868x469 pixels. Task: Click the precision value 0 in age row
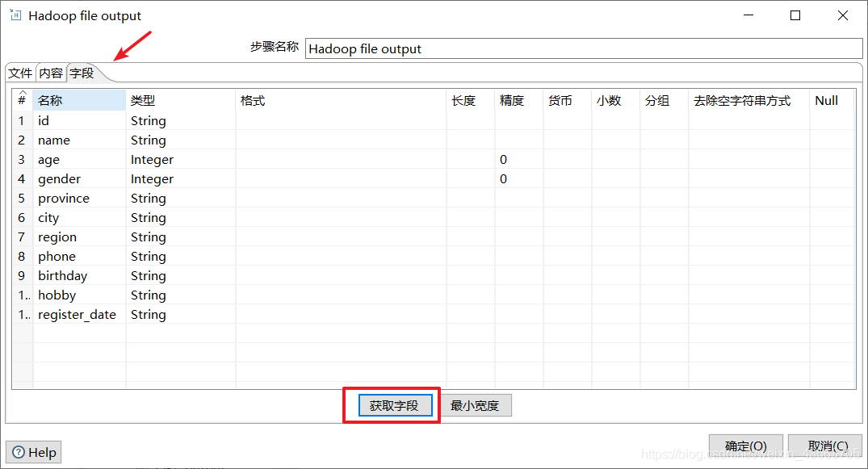pos(518,160)
